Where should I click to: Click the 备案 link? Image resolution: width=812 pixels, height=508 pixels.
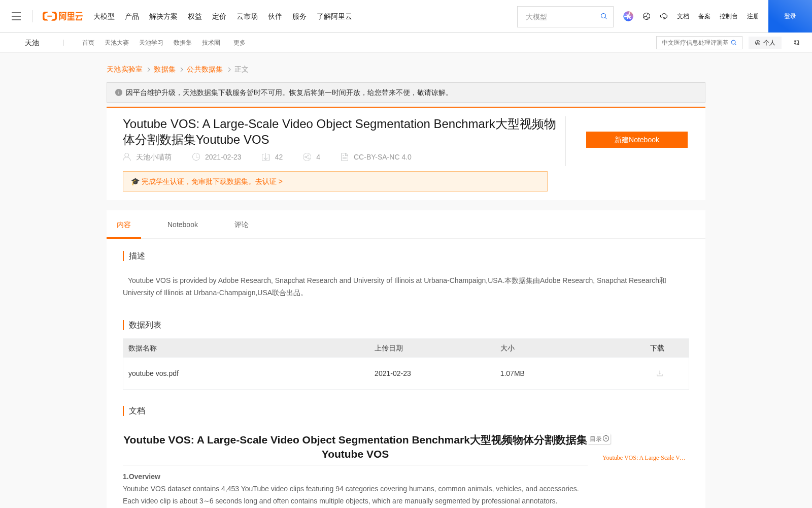(x=704, y=16)
